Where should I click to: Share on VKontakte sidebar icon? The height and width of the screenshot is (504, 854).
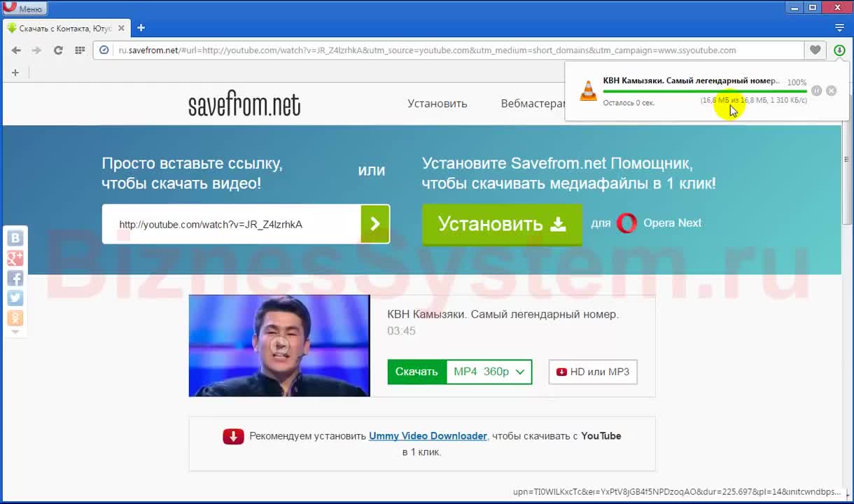[15, 238]
